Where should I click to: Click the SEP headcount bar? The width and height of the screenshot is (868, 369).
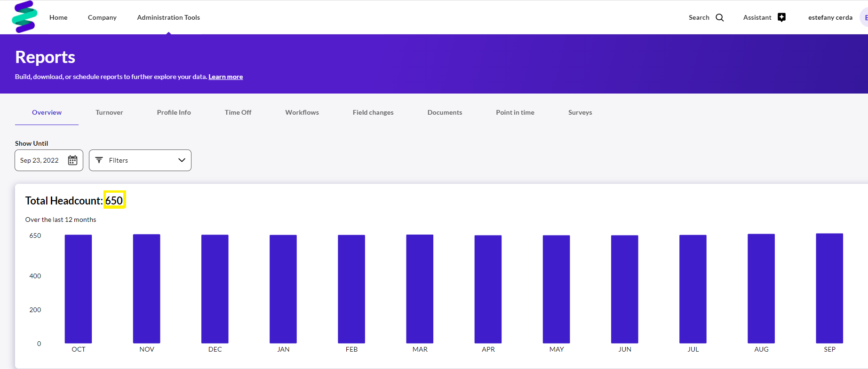coord(829,288)
